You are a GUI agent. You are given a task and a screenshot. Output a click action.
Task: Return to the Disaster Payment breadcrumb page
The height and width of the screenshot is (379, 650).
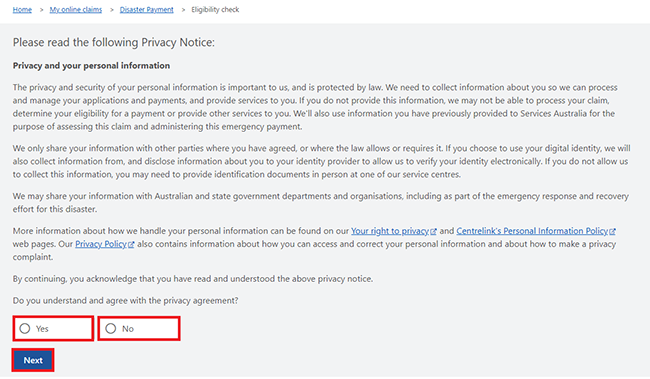147,10
